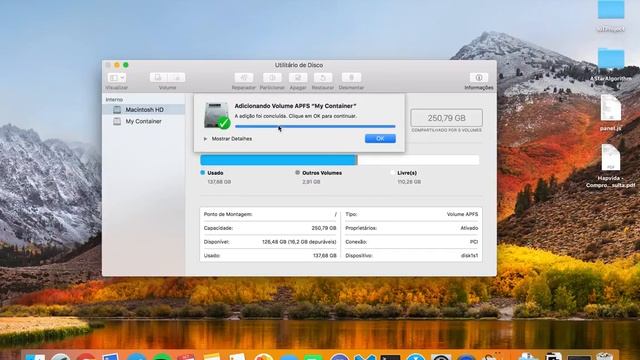Zoom window with the green button

pyautogui.click(x=126, y=65)
